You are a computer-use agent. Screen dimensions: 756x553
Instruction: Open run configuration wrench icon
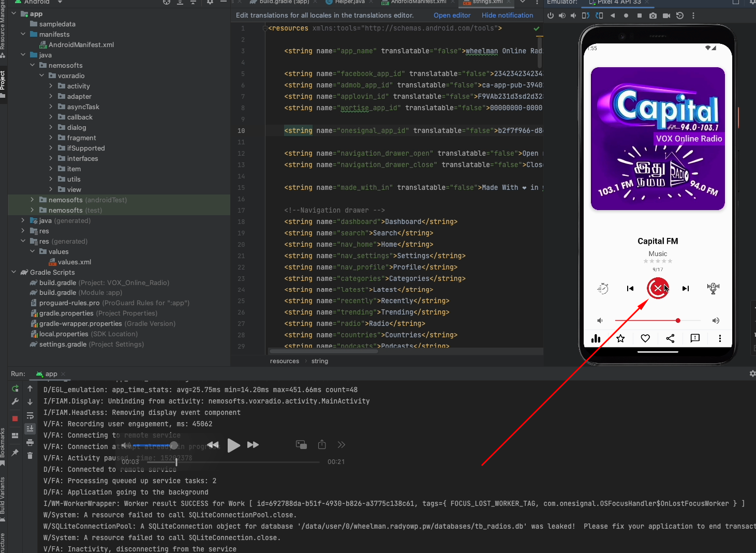point(15,401)
